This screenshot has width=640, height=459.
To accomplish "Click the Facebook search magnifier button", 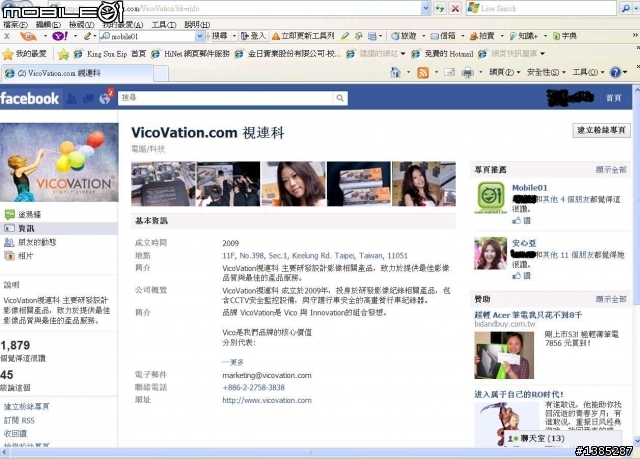I will click(x=340, y=98).
